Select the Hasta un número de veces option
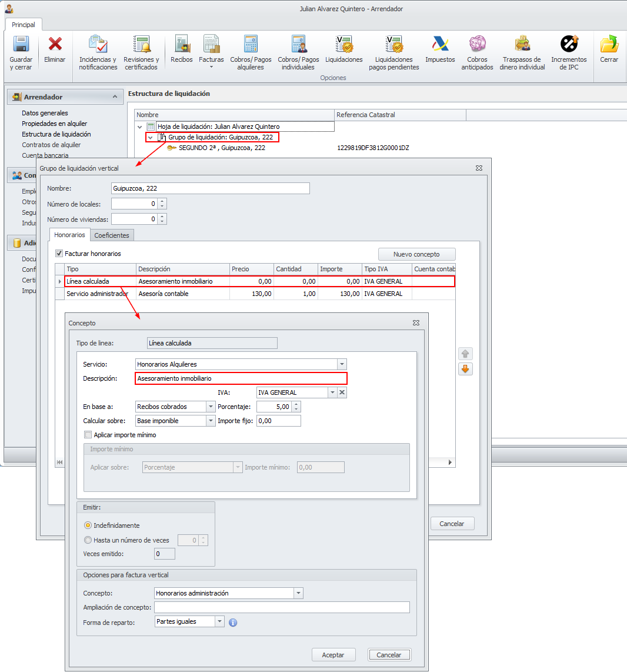The height and width of the screenshot is (672, 627). coord(88,540)
